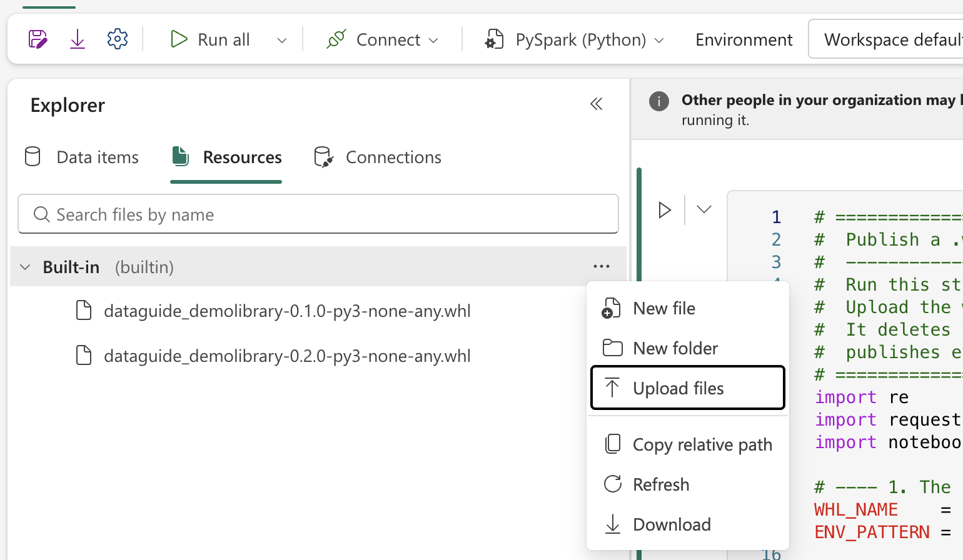Open the settings gear icon
963x560 pixels.
pyautogui.click(x=118, y=39)
